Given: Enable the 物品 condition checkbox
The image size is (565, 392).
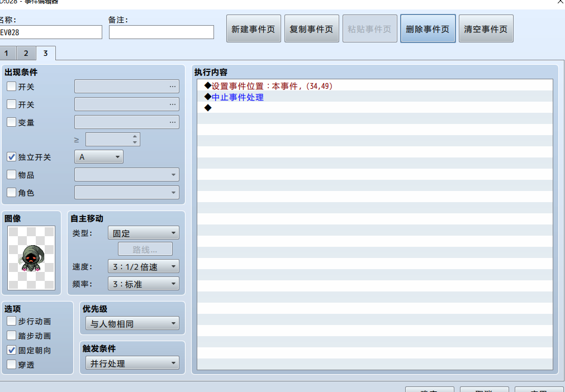Looking at the screenshot, I should (12, 175).
